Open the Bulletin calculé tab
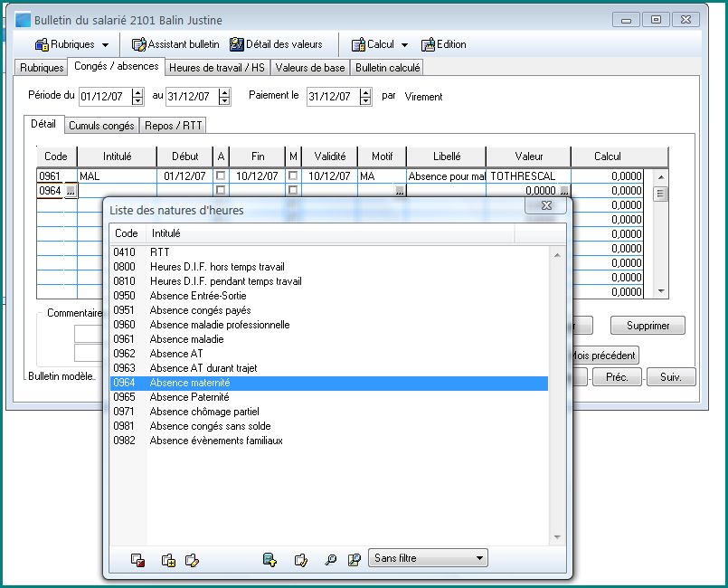The height and width of the screenshot is (588, 728). pyautogui.click(x=387, y=68)
